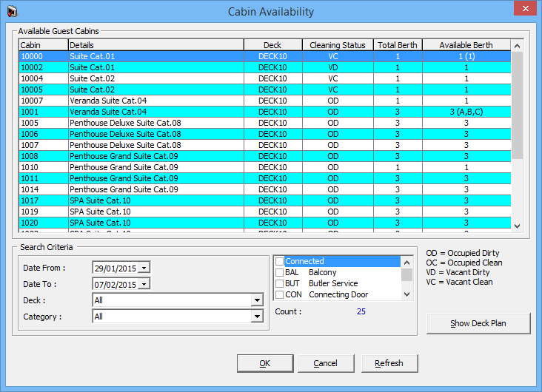Viewport: 542px width, 392px height.
Task: Close the Cabin Availability dialog
Action: pos(525,8)
